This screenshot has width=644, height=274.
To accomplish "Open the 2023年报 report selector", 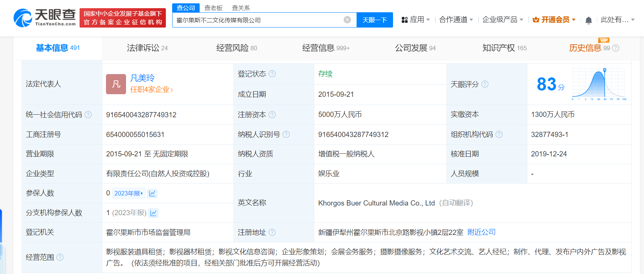I will (x=128, y=193).
